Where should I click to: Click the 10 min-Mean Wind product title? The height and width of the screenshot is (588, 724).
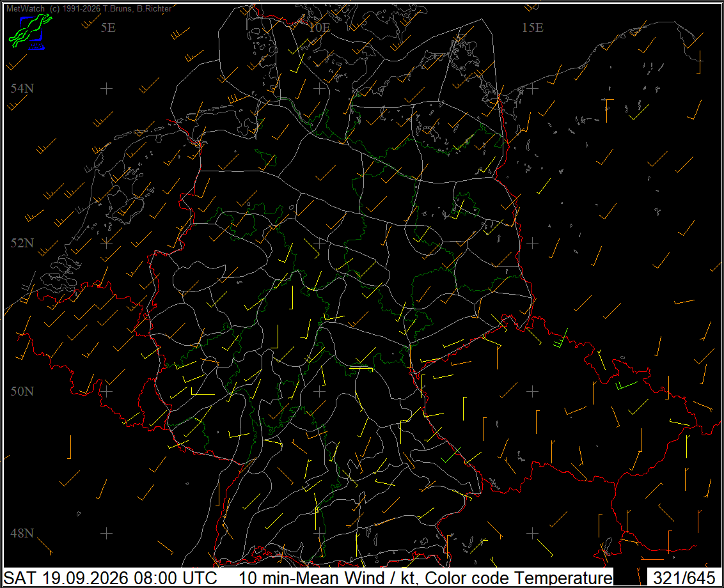pos(425,578)
